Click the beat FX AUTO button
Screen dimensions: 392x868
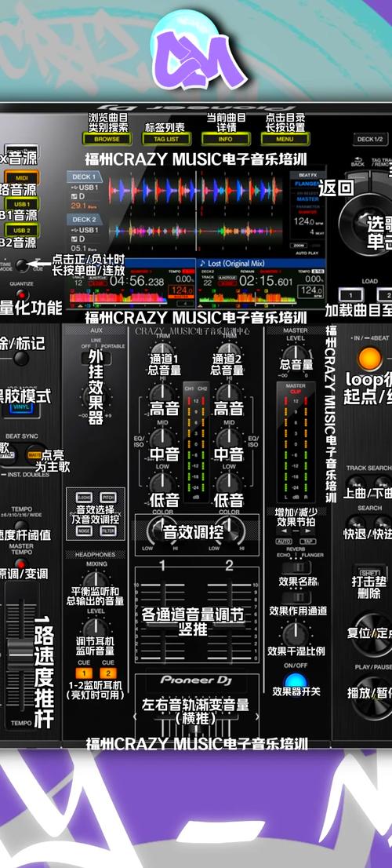point(283,541)
